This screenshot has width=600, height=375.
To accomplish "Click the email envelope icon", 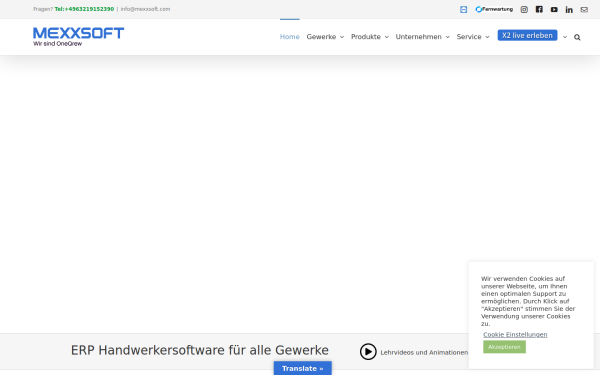I will pos(584,10).
